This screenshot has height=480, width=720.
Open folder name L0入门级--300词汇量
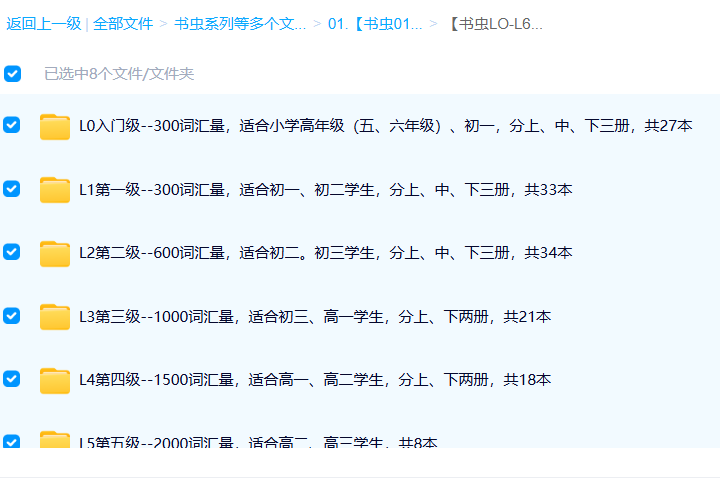click(x=385, y=126)
